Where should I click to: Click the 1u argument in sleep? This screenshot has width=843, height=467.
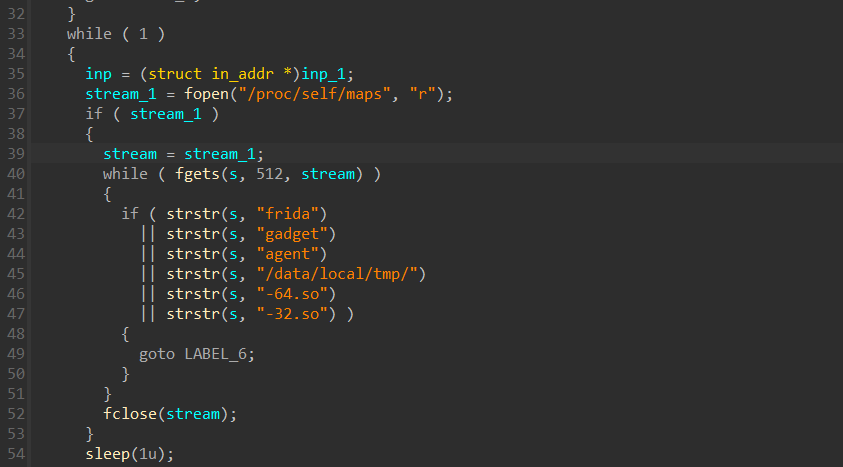click(x=148, y=454)
